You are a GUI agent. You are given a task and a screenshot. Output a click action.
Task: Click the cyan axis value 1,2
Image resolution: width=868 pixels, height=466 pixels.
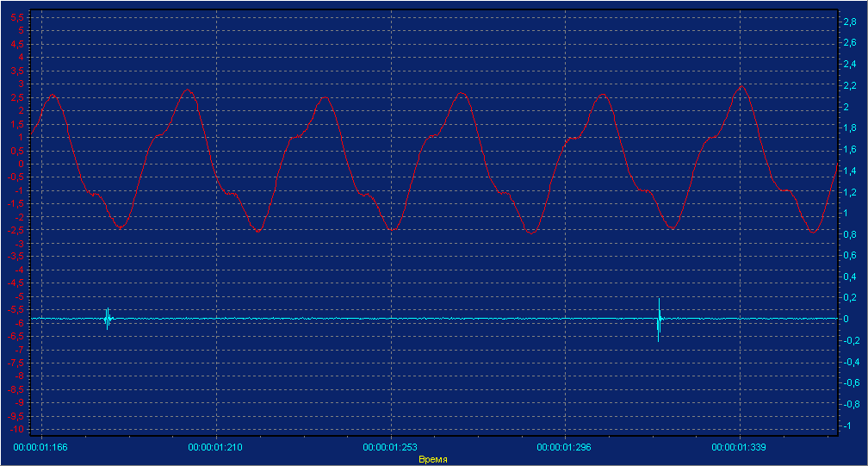(x=850, y=192)
